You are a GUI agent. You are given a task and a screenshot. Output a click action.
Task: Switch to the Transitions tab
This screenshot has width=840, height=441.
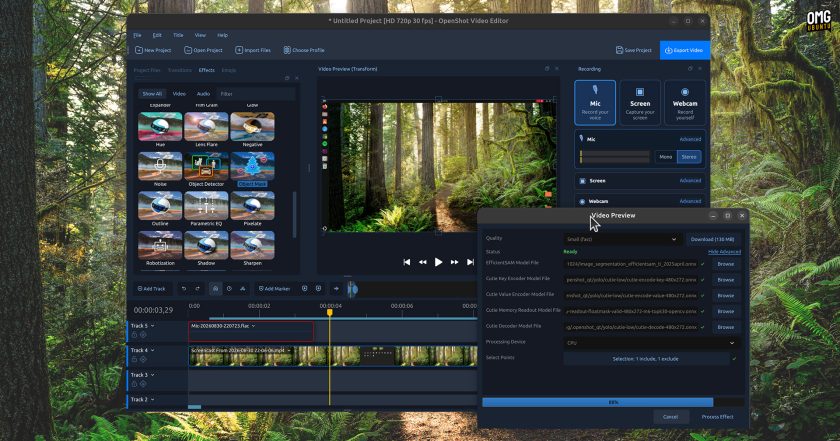point(179,70)
